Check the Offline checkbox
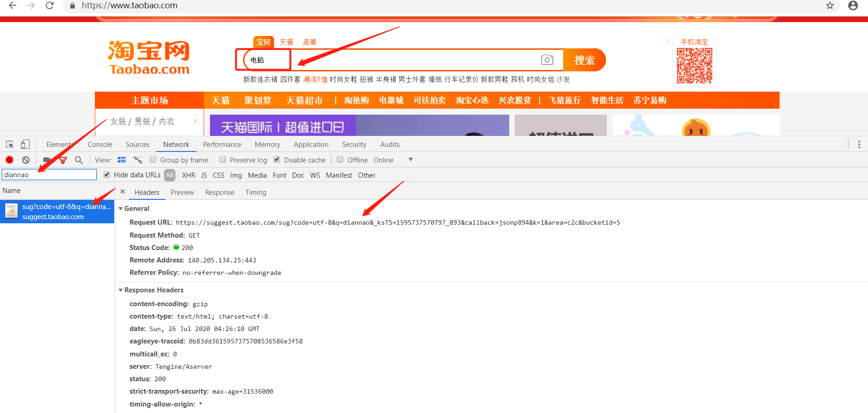Image resolution: width=868 pixels, height=413 pixels. coord(340,159)
